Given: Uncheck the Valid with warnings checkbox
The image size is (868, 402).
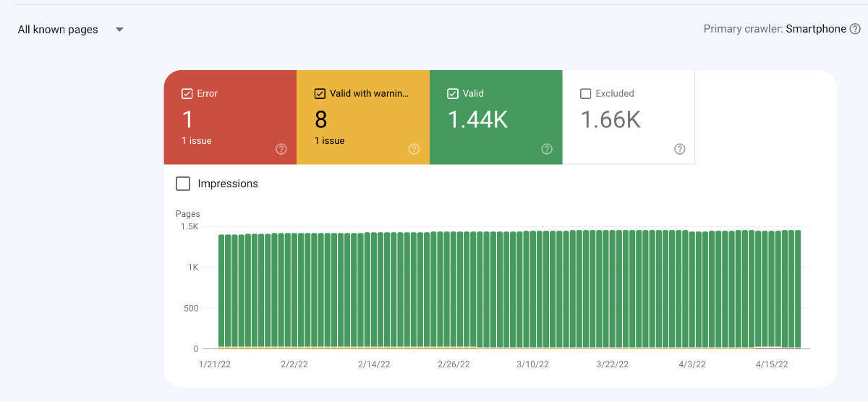Looking at the screenshot, I should pyautogui.click(x=320, y=93).
